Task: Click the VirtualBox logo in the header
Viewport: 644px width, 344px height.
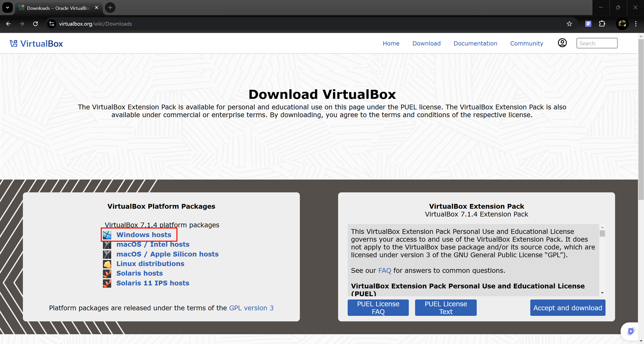Action: coord(36,43)
